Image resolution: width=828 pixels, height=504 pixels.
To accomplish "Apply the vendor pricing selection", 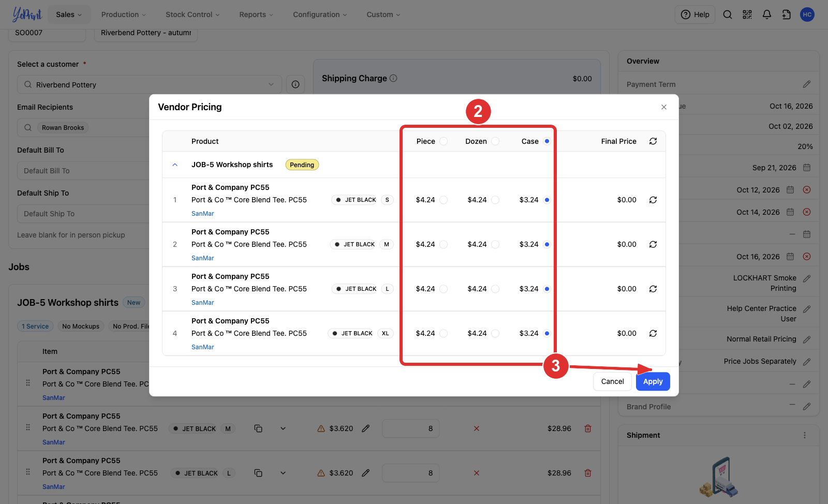I will tap(653, 381).
